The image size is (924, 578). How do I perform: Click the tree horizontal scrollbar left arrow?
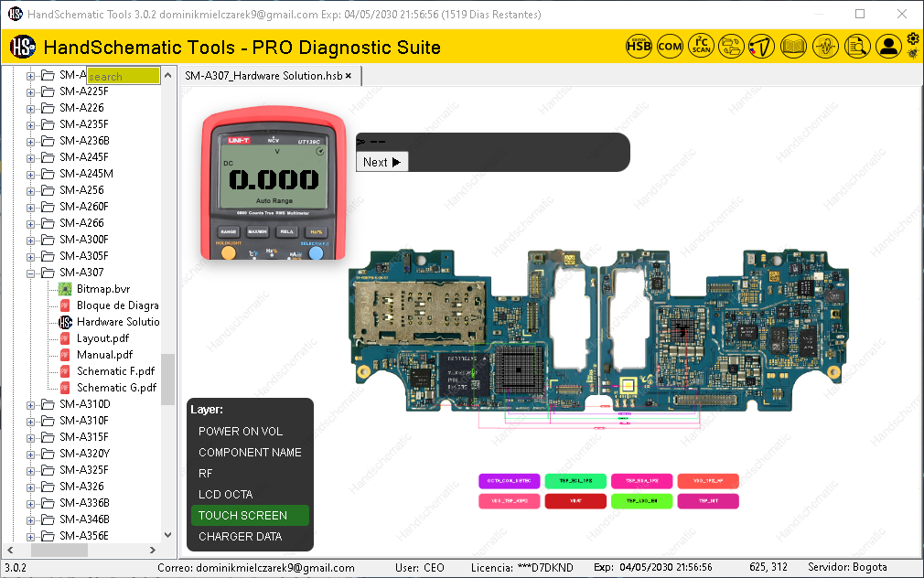point(10,550)
